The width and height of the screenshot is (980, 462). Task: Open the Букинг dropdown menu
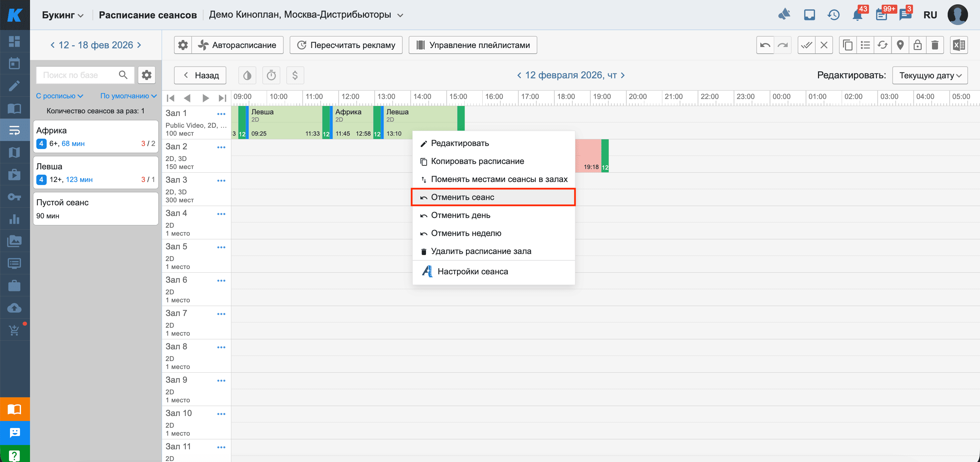[x=62, y=15]
